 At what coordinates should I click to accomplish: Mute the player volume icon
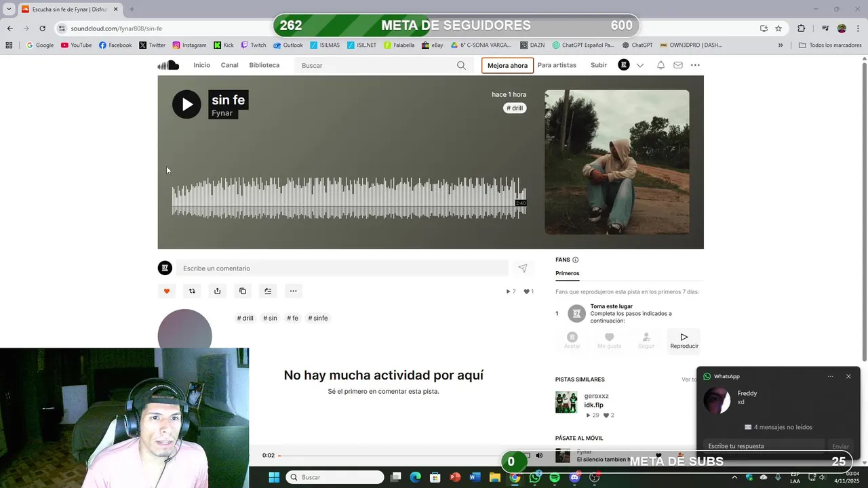click(x=539, y=455)
